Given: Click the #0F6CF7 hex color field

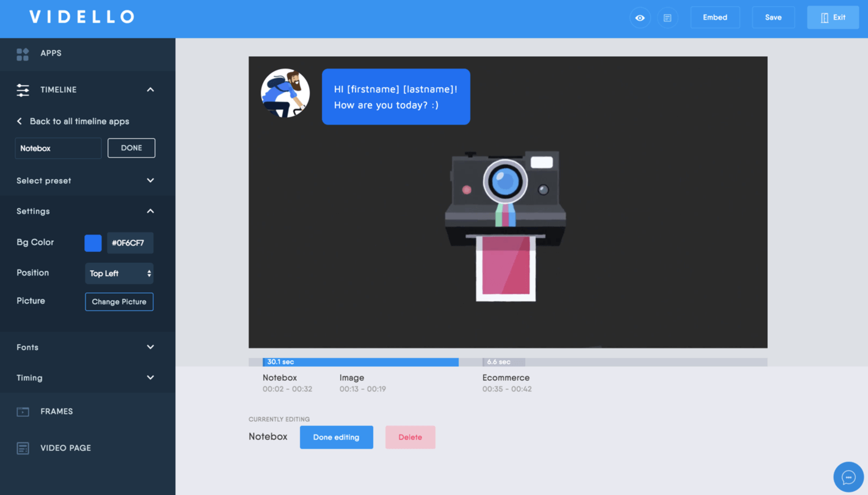Looking at the screenshot, I should pyautogui.click(x=130, y=243).
